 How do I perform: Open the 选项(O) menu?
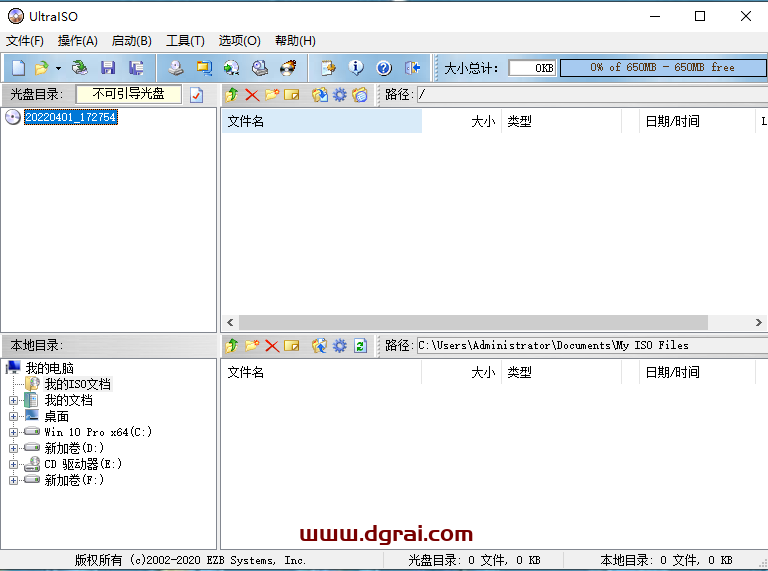(x=239, y=41)
